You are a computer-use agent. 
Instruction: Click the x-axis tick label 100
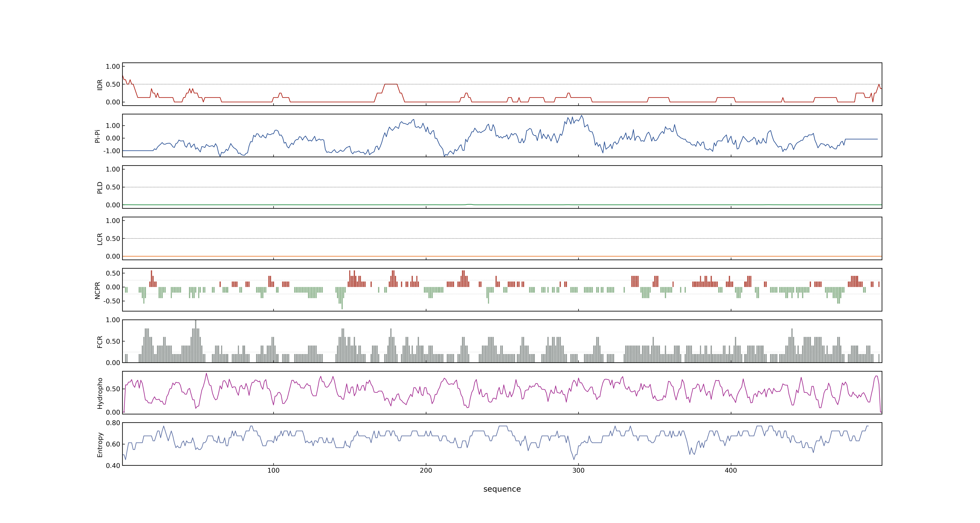click(x=273, y=470)
